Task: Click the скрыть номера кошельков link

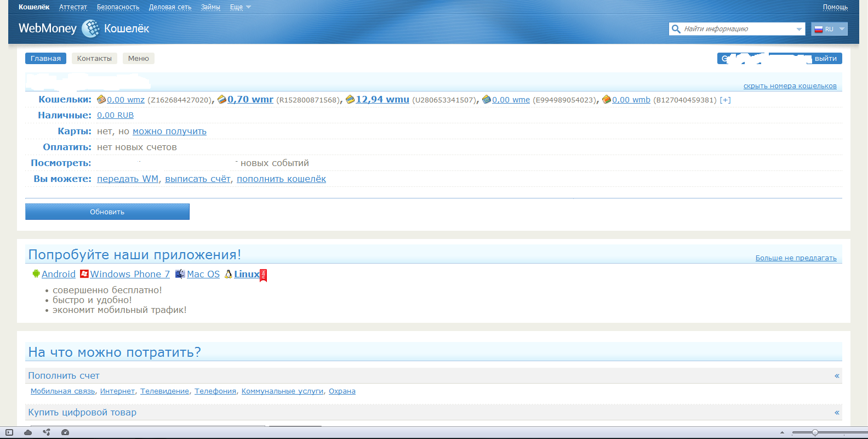Action: coord(790,86)
